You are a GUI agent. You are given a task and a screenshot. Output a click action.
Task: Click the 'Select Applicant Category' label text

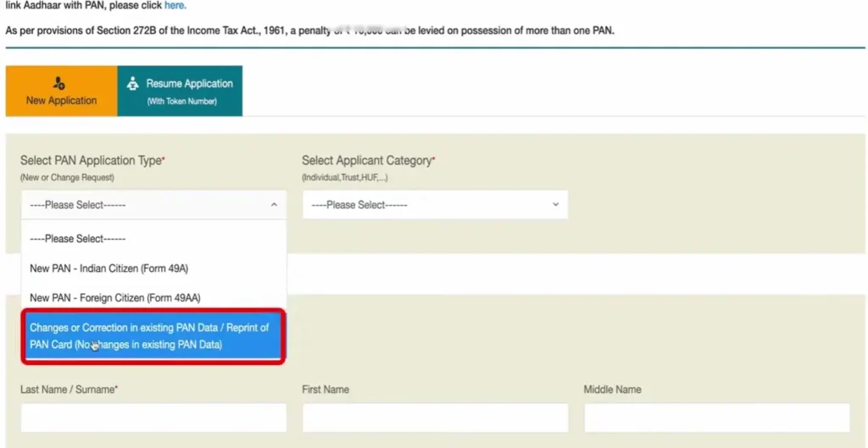367,161
